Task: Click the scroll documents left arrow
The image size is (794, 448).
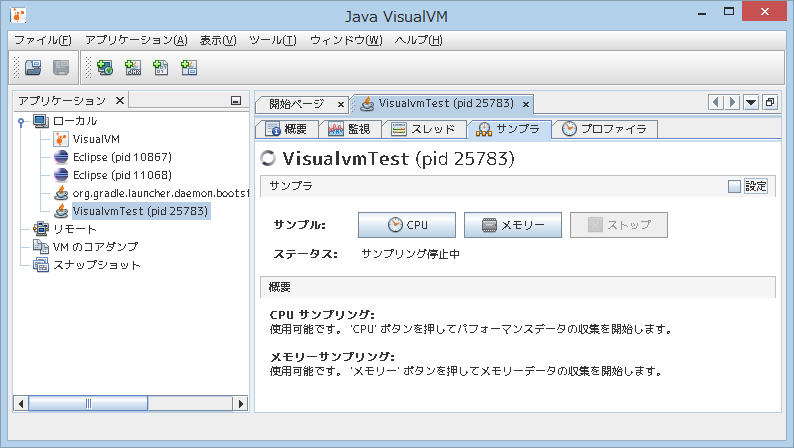Action: 715,103
